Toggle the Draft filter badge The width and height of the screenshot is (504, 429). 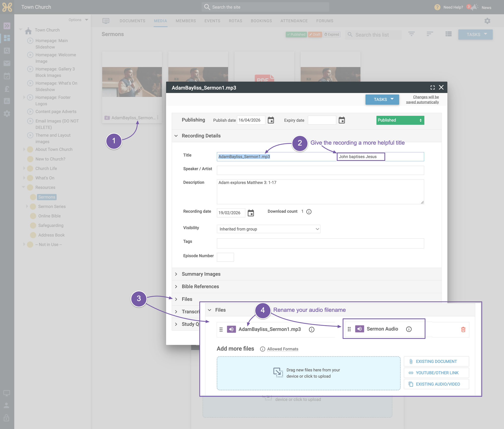[x=315, y=35]
